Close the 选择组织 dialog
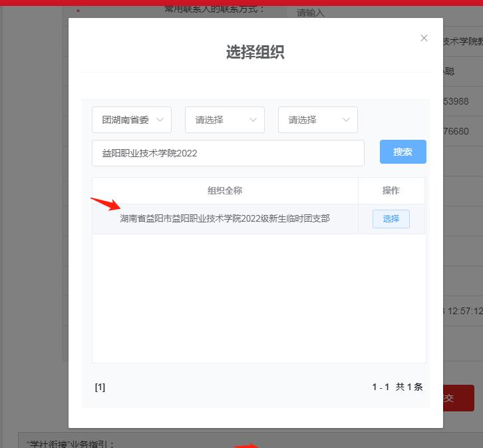Viewport: 483px width, 448px height. pos(424,38)
